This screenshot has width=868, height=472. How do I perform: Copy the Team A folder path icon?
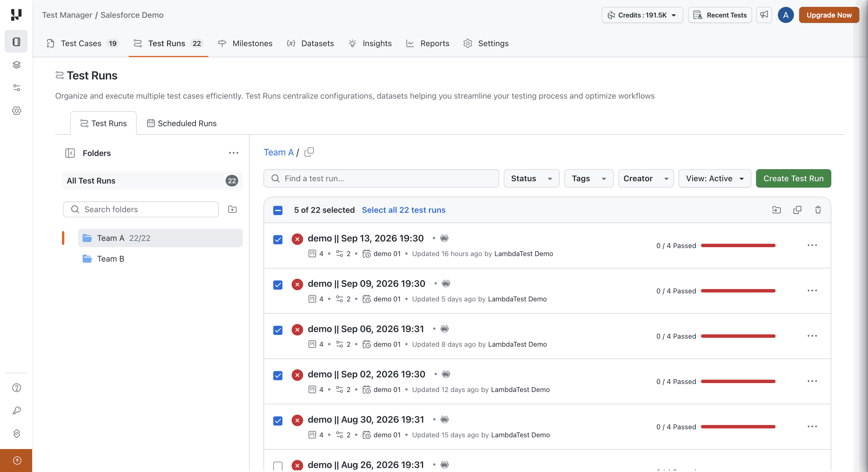tap(309, 152)
